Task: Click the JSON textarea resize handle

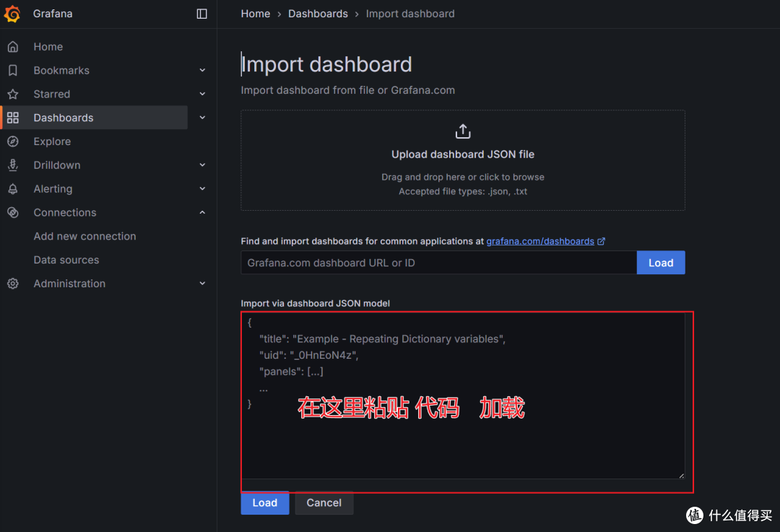Action: [x=681, y=476]
